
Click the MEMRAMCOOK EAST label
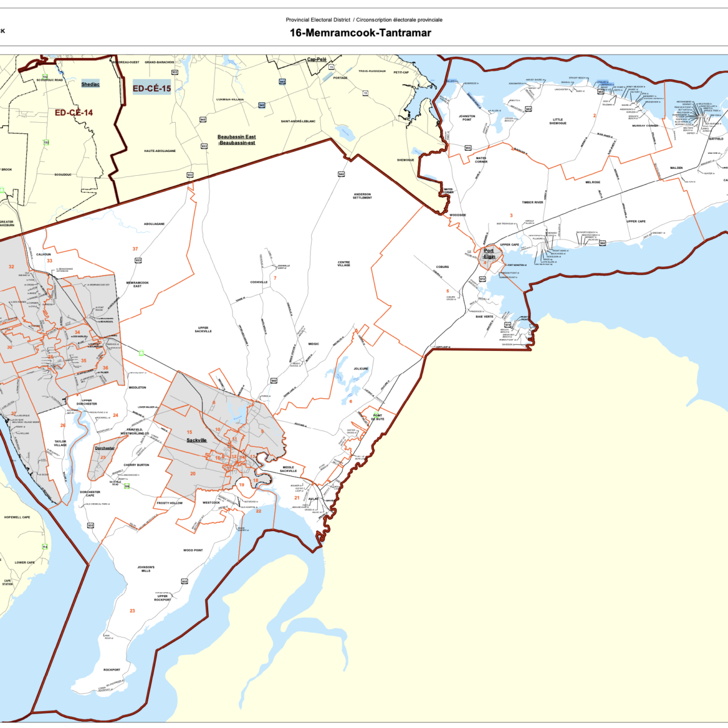click(x=138, y=284)
